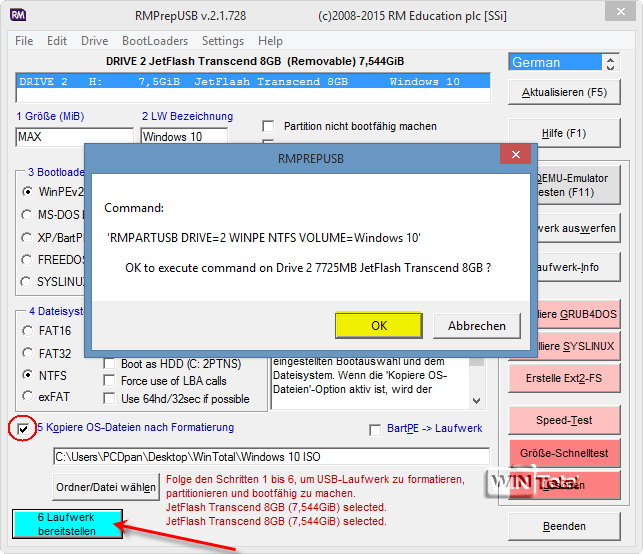This screenshot has height=554, width=643.
Task: Select the FREEDOS bootloader radio button
Action: click(27, 260)
